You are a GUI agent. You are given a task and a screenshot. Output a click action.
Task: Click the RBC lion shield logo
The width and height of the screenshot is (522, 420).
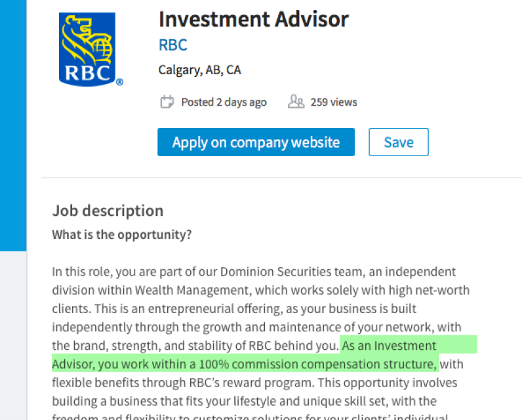click(87, 49)
